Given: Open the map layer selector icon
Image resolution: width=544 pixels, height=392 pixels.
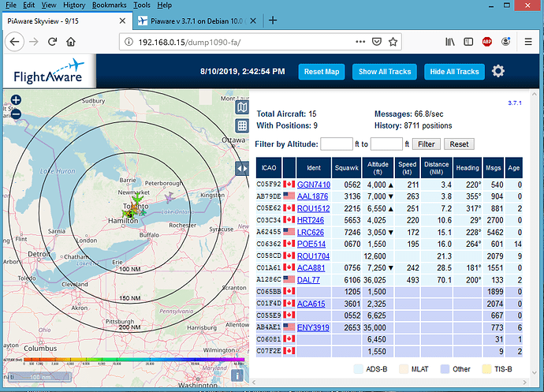Looking at the screenshot, I should (242, 108).
